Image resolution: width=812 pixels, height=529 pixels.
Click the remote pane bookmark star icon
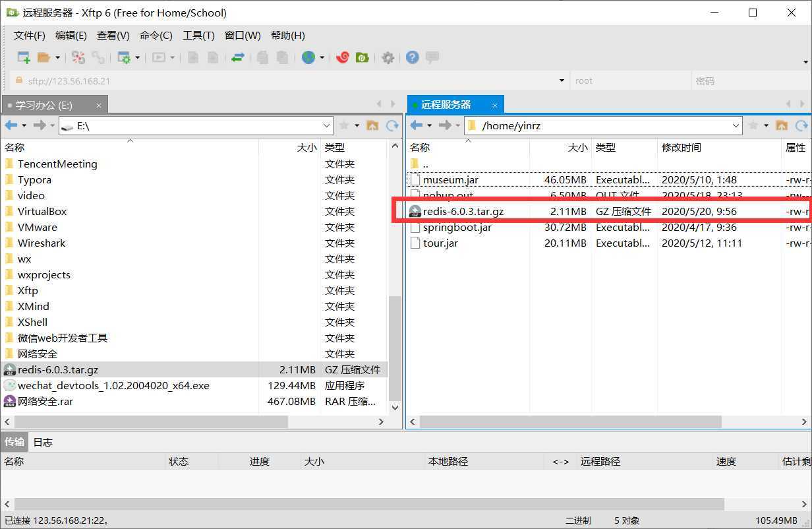pos(753,125)
